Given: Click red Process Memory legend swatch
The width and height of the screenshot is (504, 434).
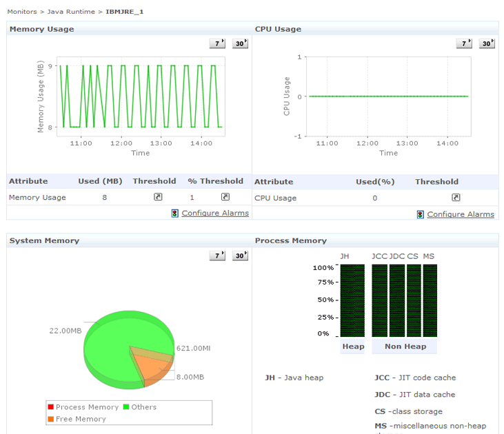Looking at the screenshot, I should [51, 407].
